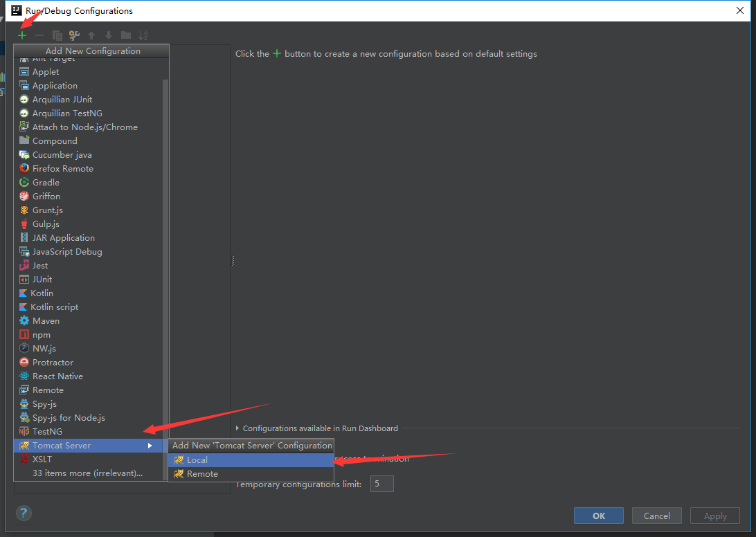Choose Spy-js configuration type

89,404
